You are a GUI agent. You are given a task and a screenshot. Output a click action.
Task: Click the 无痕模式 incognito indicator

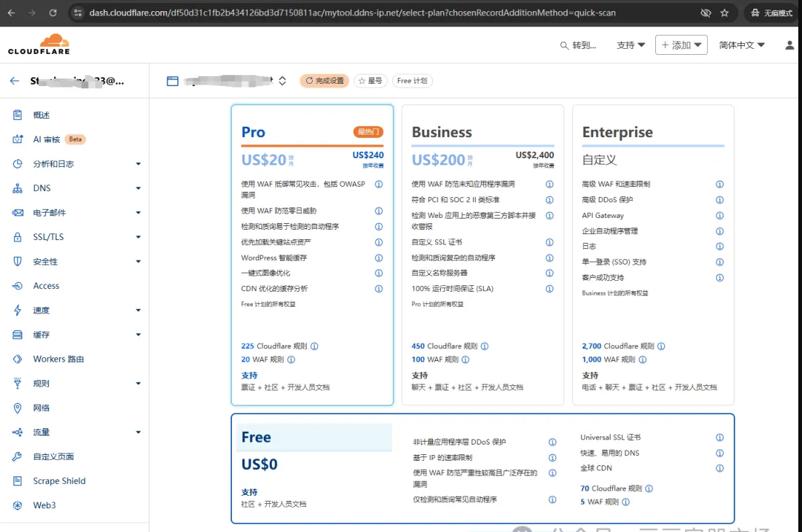[x=772, y=13]
